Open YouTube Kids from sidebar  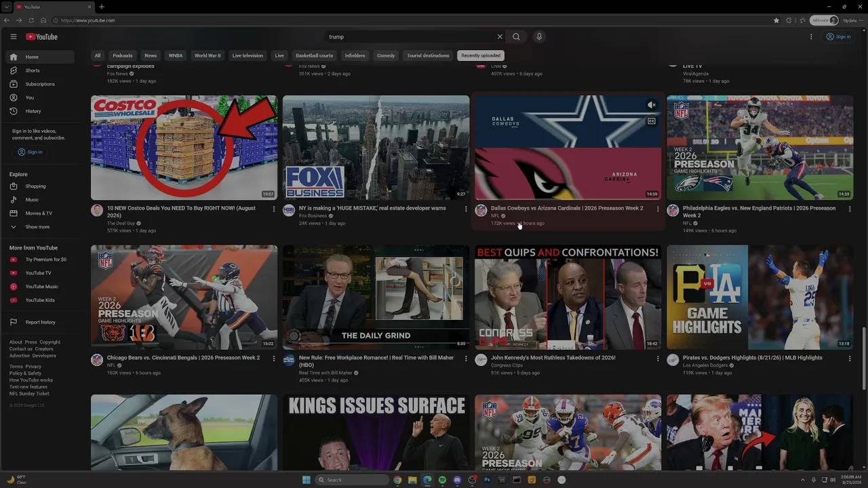point(41,300)
